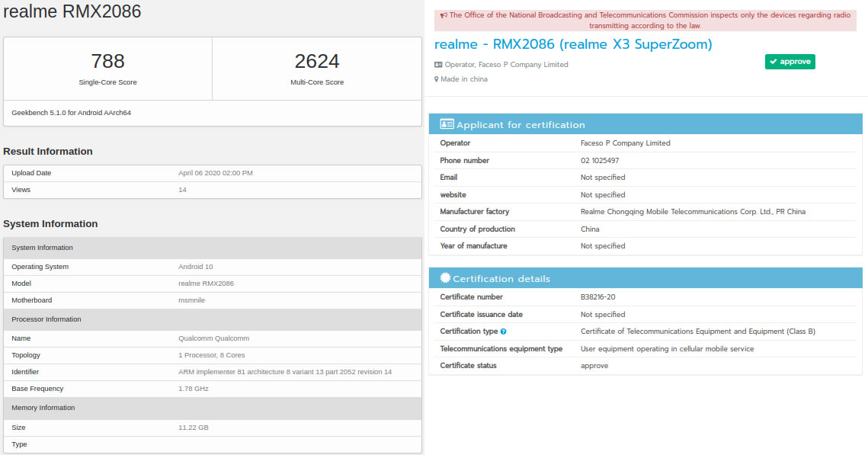Click the Certificate issuance date value Not specified
This screenshot has height=455, width=868.
click(x=603, y=315)
